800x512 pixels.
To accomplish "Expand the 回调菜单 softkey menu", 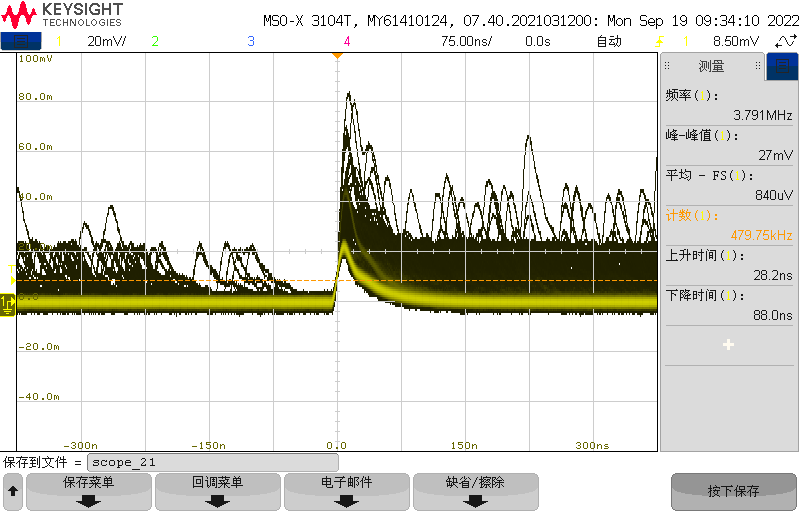I will (218, 491).
